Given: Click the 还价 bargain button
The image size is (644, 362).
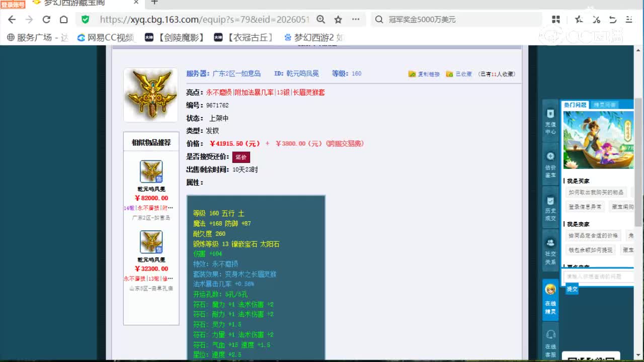Looking at the screenshot, I should coord(241,157).
